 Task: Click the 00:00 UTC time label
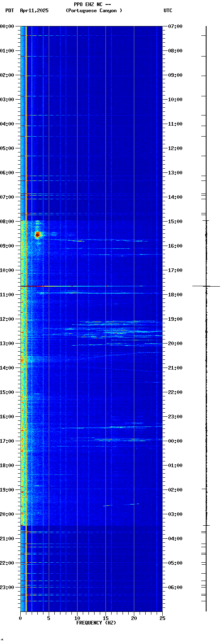(x=175, y=441)
